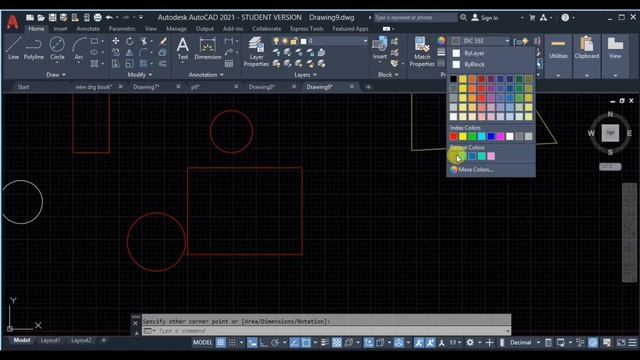640x360 pixels.
Task: Switch to Drawing7 file tab
Action: click(x=146, y=87)
